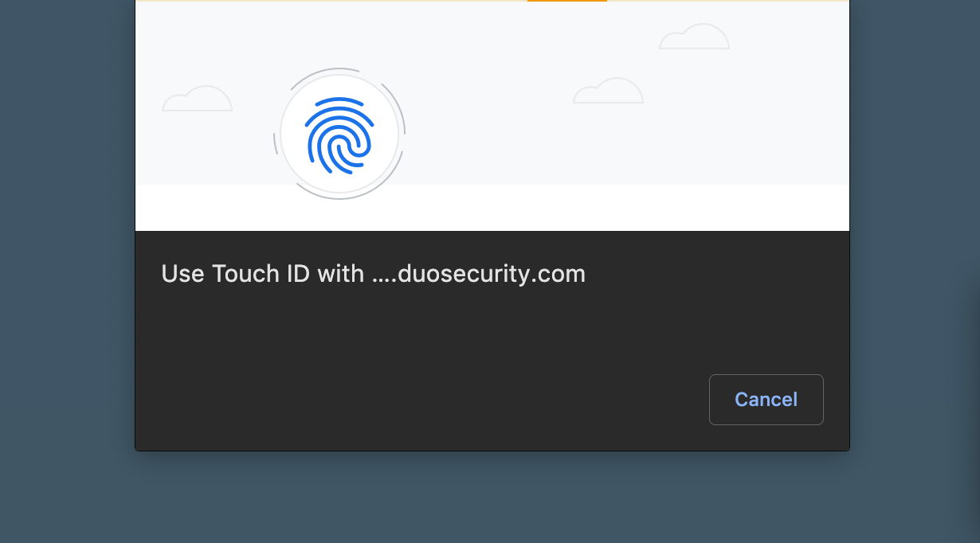980x543 pixels.
Task: Click the pale orange line at dialog top
Action: pos(331,1)
